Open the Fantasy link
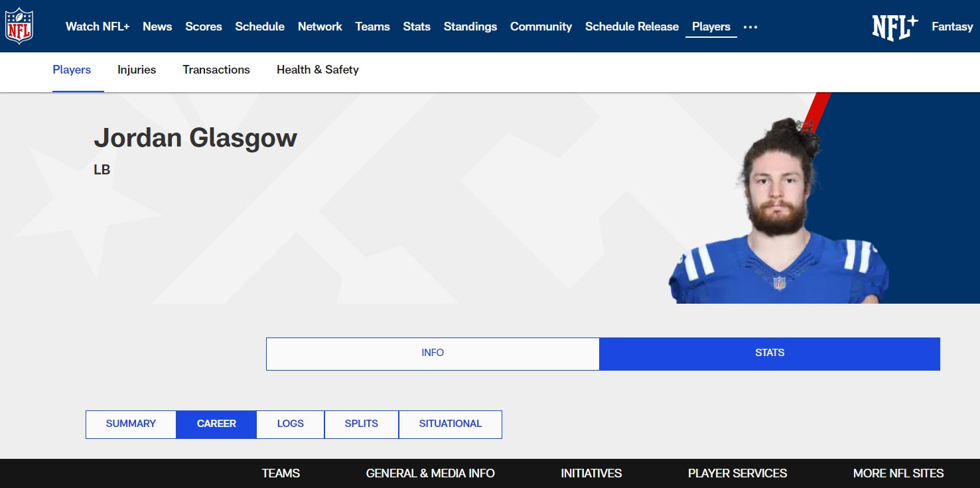Screen dimensions: 980x488 point(952,27)
